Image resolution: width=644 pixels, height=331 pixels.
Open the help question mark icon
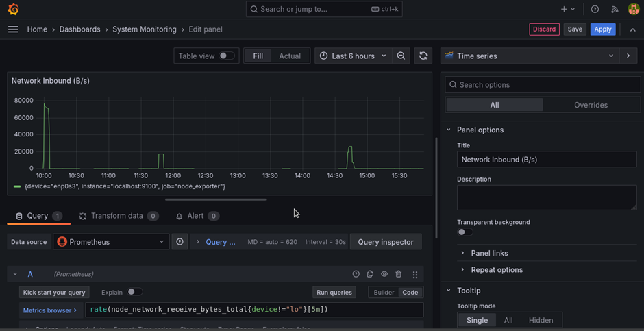[595, 9]
